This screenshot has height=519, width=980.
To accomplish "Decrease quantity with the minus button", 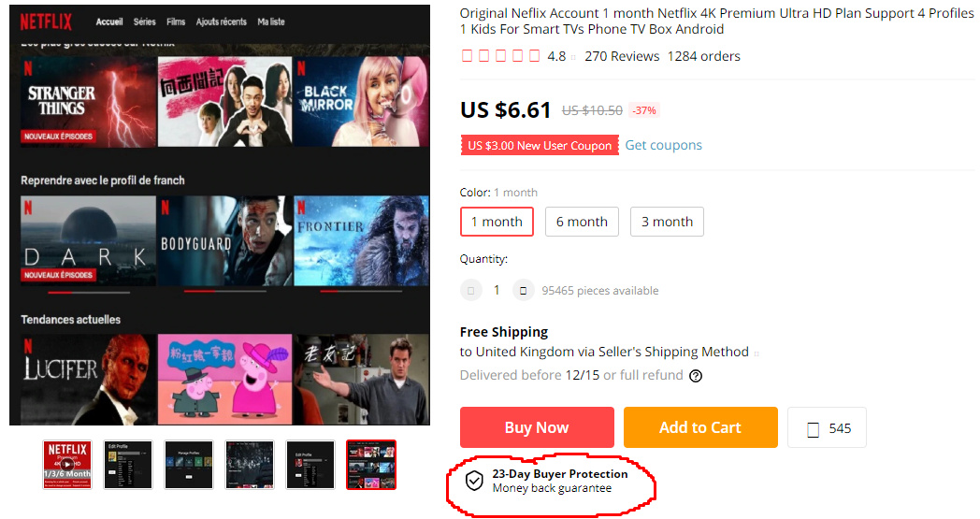I will [470, 291].
